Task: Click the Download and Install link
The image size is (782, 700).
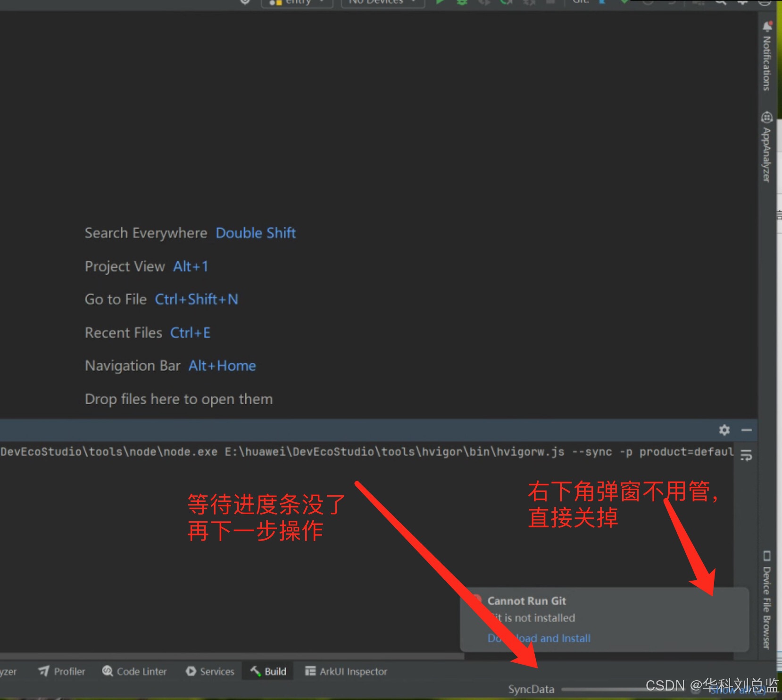Action: [539, 638]
